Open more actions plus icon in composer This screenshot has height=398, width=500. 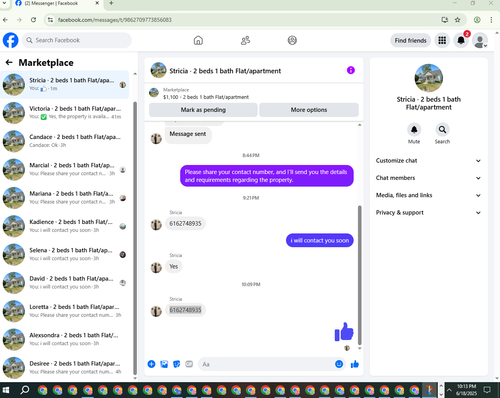[151, 364]
